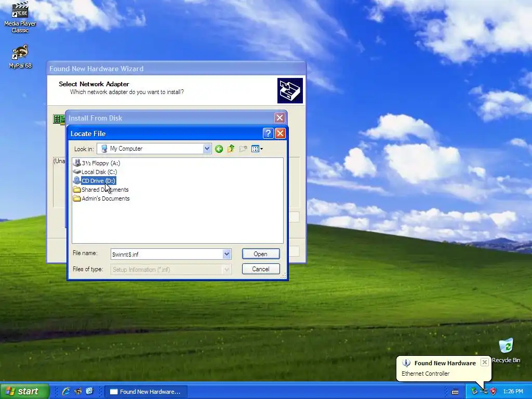Viewport: 532px width, 399px height.
Task: Close the Locate File dialog
Action: [x=280, y=134]
